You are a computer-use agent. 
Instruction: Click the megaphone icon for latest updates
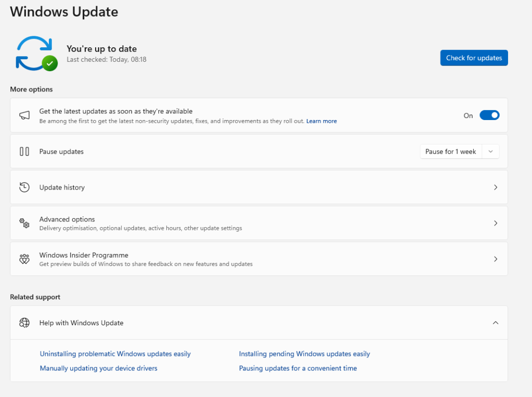pyautogui.click(x=24, y=115)
